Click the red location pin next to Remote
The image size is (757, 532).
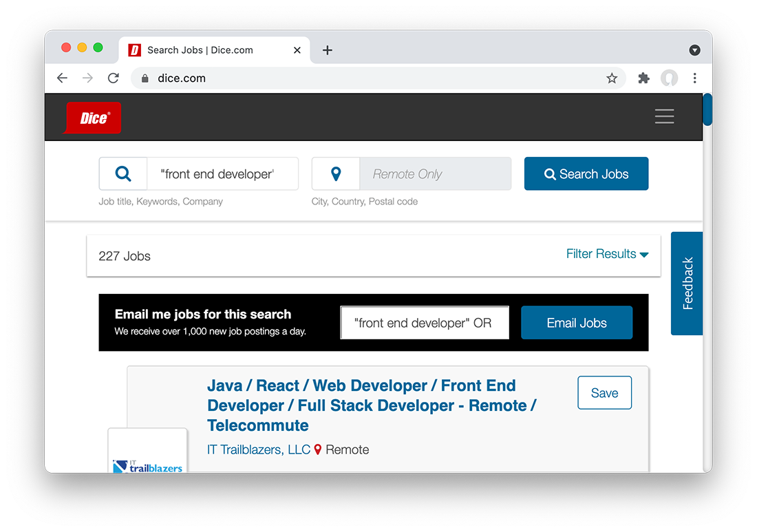317,449
